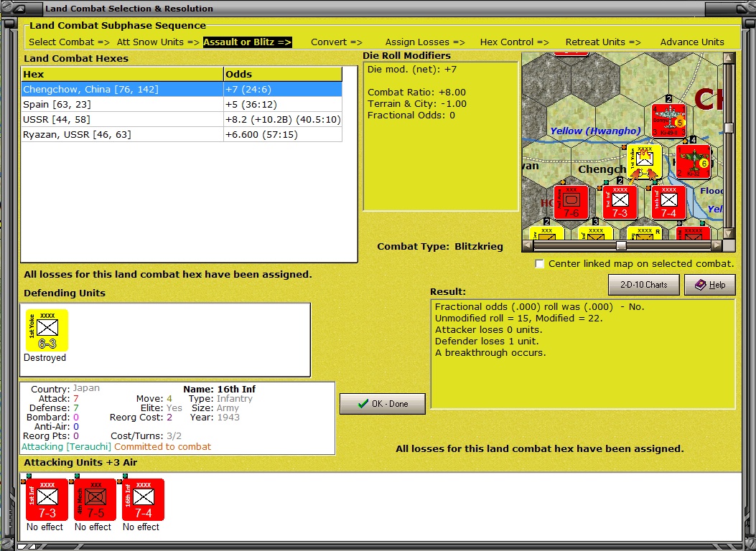
Task: Click the yellow Chinese unit in Chengchow hex
Action: pyautogui.click(x=645, y=162)
